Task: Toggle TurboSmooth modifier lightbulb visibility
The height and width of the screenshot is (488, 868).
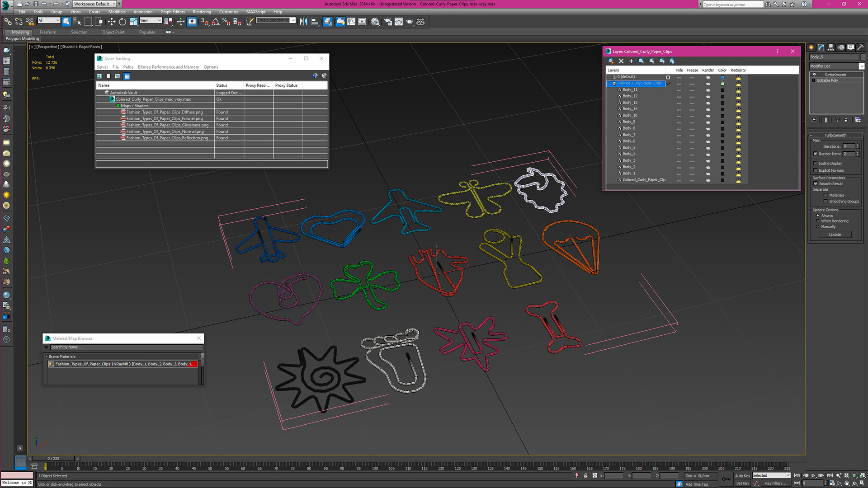Action: [x=814, y=75]
